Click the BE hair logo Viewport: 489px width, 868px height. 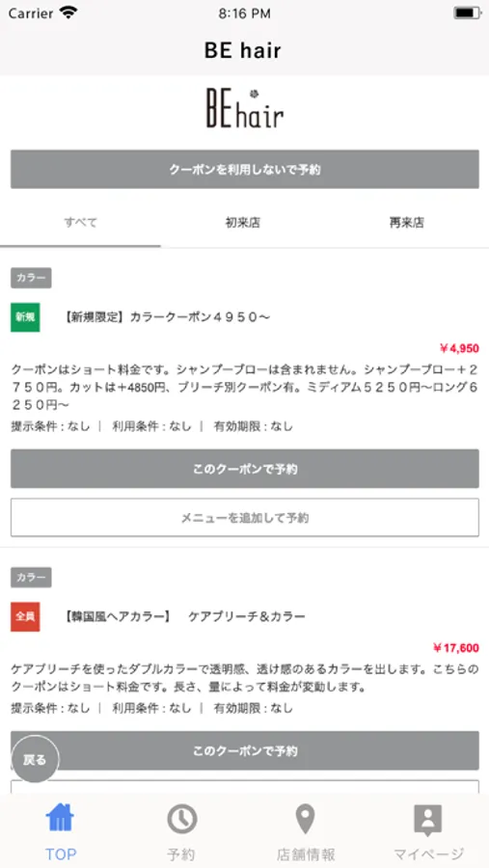tap(245, 108)
